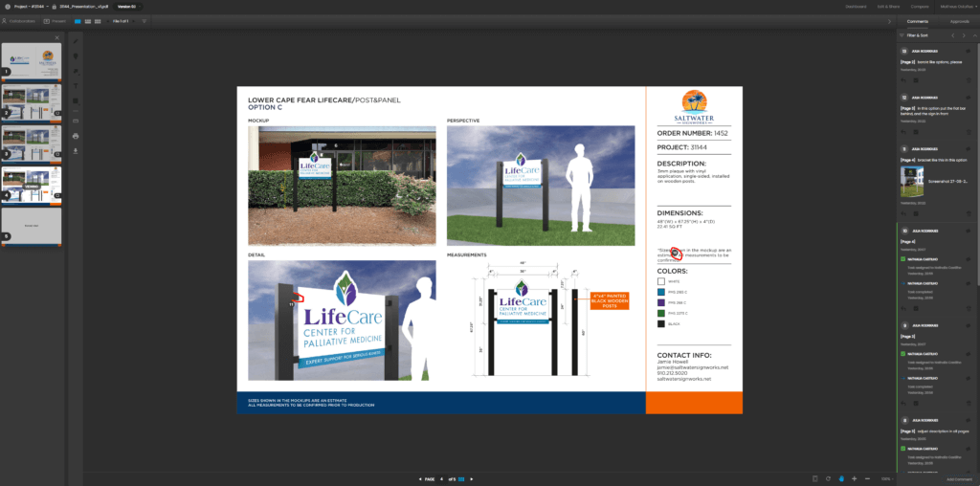980x486 pixels.
Task: Switch to list view layout
Action: pos(87,21)
